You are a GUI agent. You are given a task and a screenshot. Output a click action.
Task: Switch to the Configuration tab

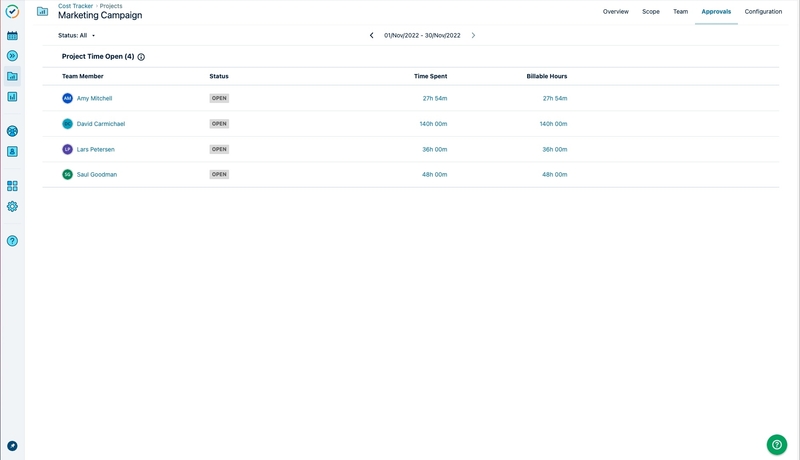(763, 12)
